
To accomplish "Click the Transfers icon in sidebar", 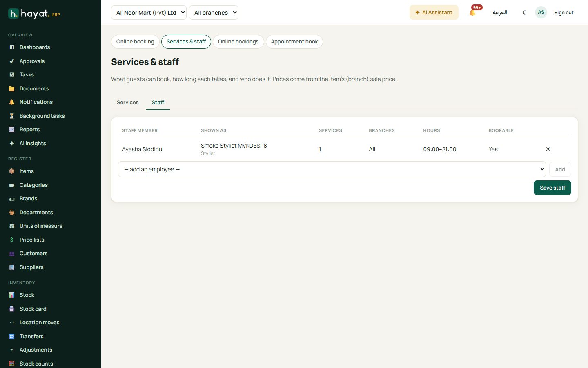I will pos(12,337).
